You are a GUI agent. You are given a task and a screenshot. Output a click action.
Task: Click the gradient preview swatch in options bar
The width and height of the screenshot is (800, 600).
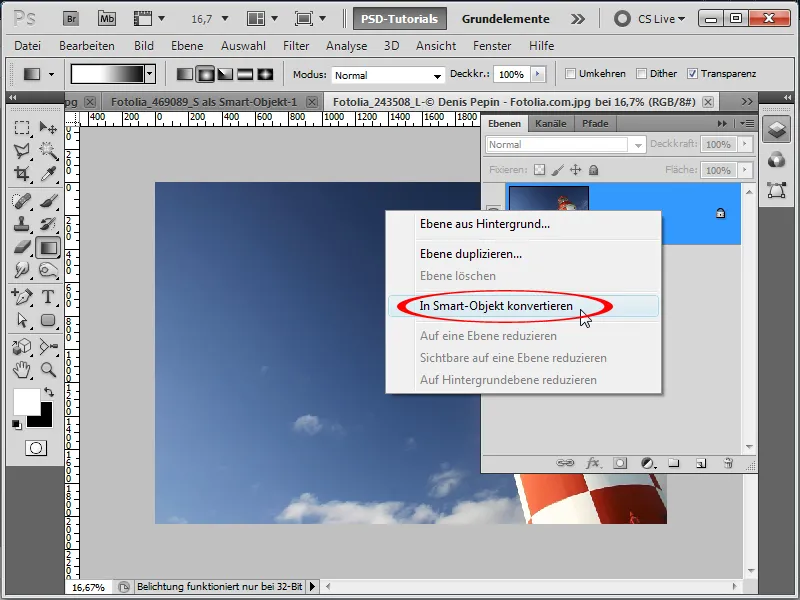(x=108, y=74)
